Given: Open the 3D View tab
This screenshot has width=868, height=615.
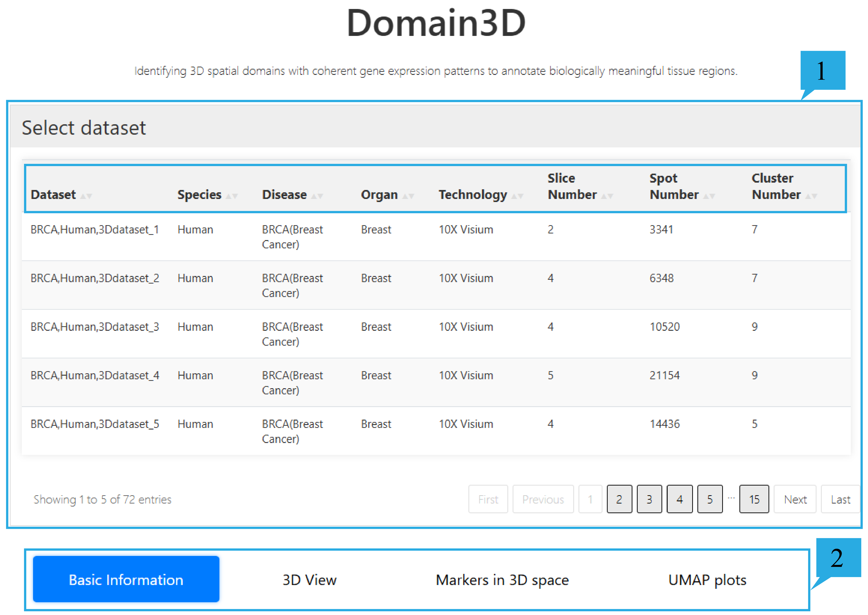Looking at the screenshot, I should point(309,579).
